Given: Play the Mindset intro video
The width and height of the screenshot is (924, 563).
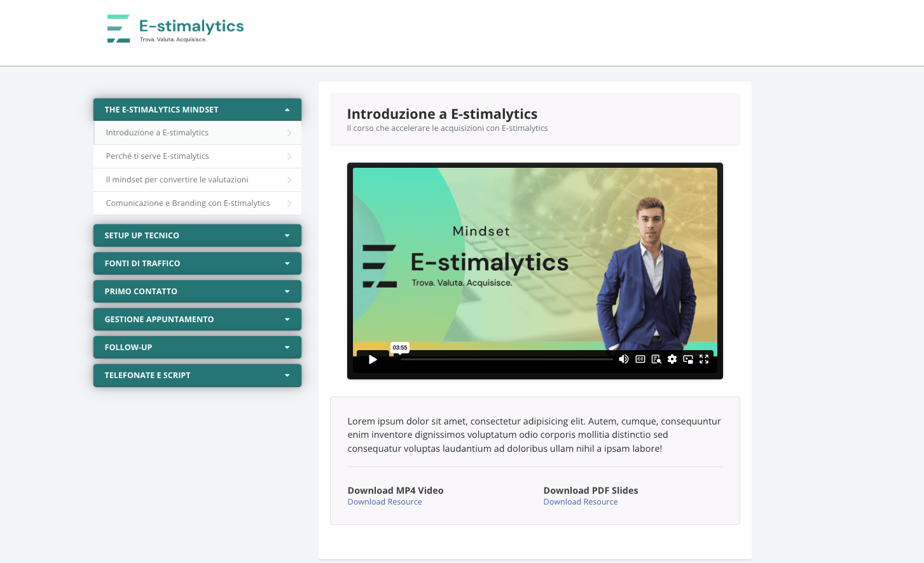Looking at the screenshot, I should point(373,360).
